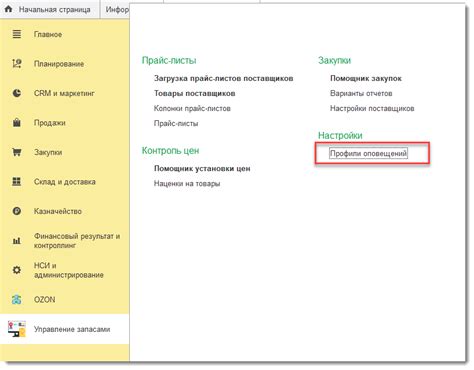
Task: Open Настройки поставщиков under Закупки
Action: pos(372,108)
